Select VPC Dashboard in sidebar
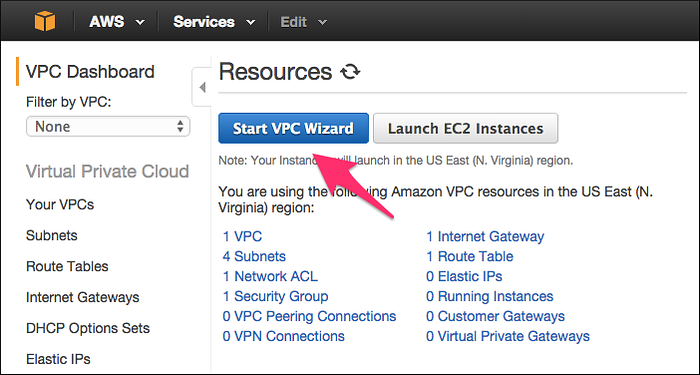 coord(90,71)
